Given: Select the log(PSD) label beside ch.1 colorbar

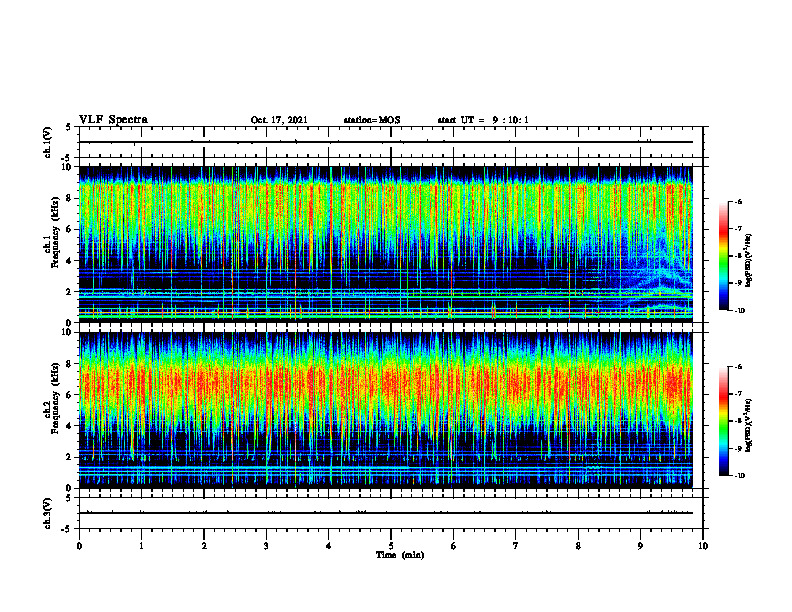Looking at the screenshot, I should point(749,260).
